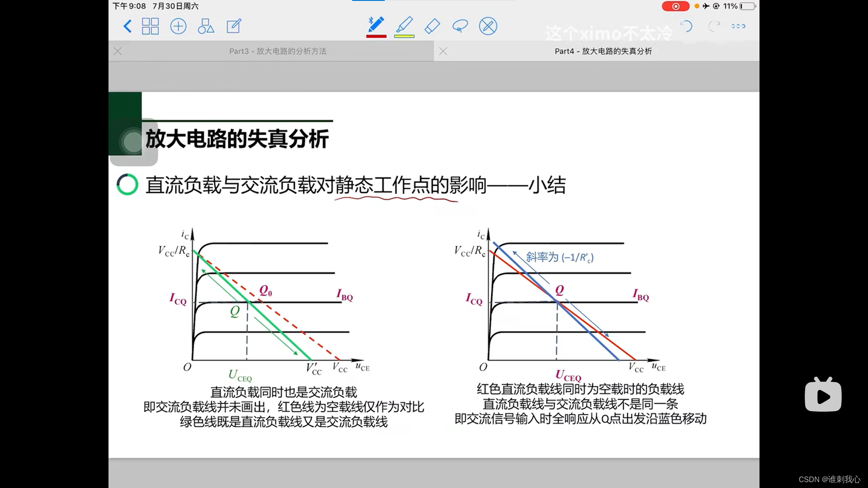Switch to Part3 放大电路的分析方法 tab
The image size is (868, 488).
click(278, 51)
